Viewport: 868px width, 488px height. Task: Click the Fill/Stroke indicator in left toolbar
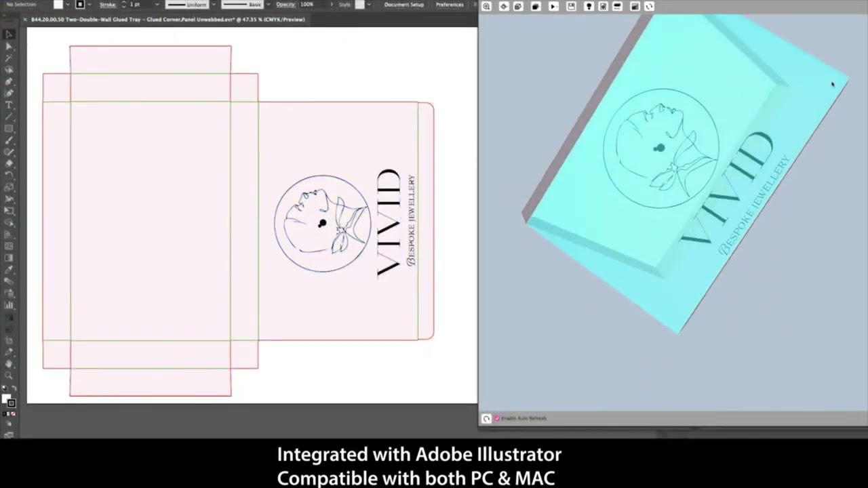click(8, 401)
